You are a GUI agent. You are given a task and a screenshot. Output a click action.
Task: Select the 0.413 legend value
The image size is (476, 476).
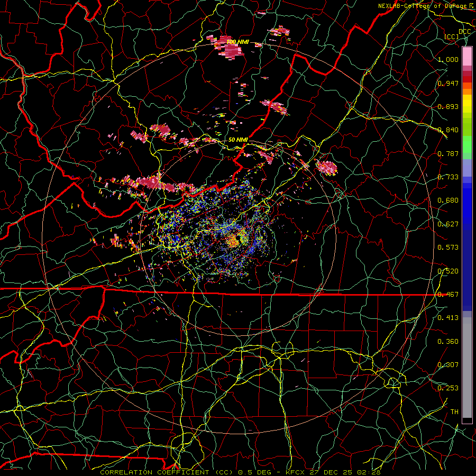pos(448,318)
